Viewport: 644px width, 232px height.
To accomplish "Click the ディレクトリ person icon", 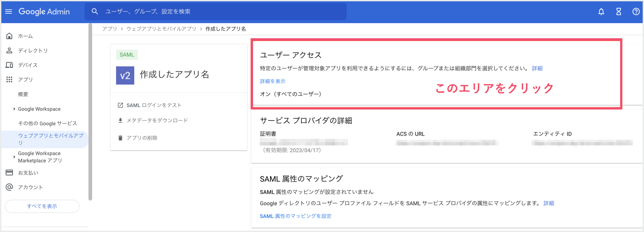I will pyautogui.click(x=9, y=51).
